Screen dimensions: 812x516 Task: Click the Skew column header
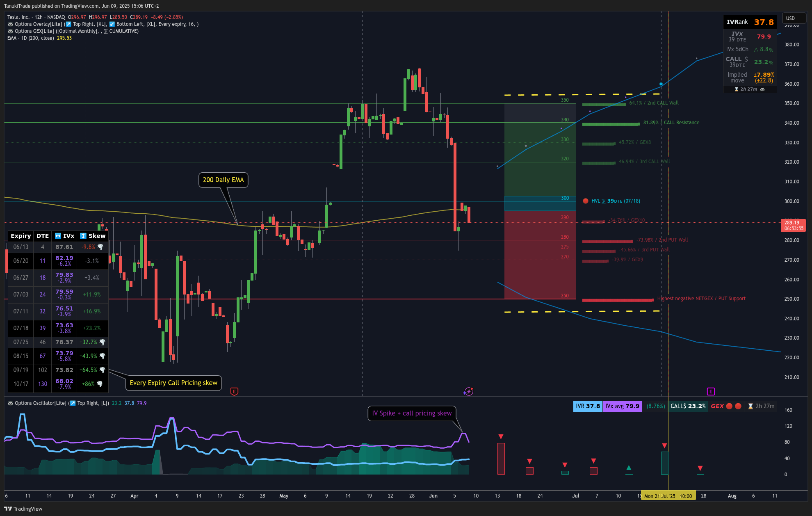click(x=93, y=236)
